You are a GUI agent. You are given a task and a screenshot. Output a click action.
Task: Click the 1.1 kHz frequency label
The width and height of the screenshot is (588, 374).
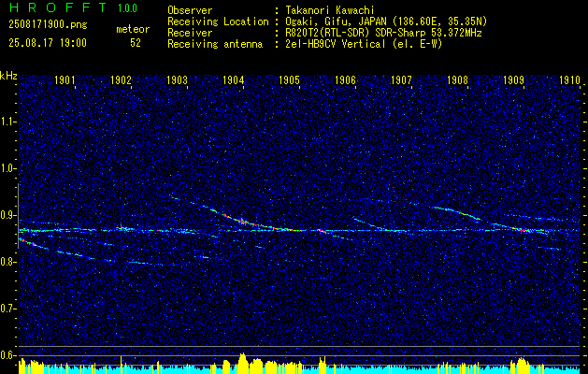click(x=7, y=122)
